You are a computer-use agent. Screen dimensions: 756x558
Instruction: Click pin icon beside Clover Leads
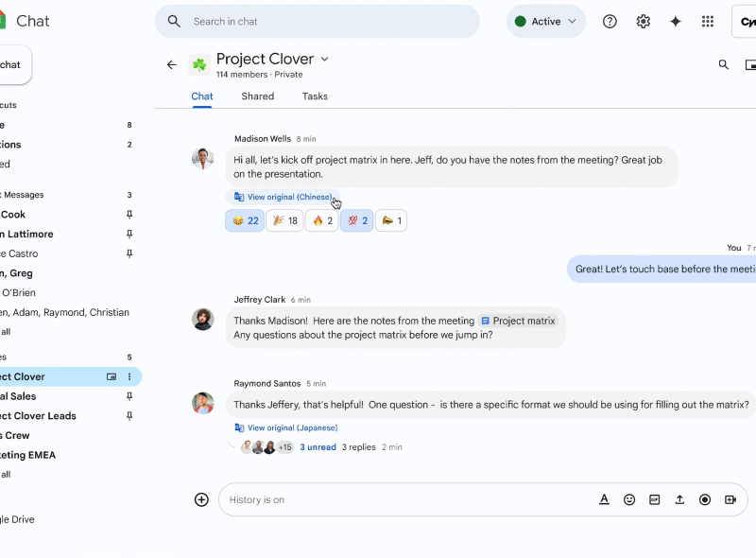point(129,415)
